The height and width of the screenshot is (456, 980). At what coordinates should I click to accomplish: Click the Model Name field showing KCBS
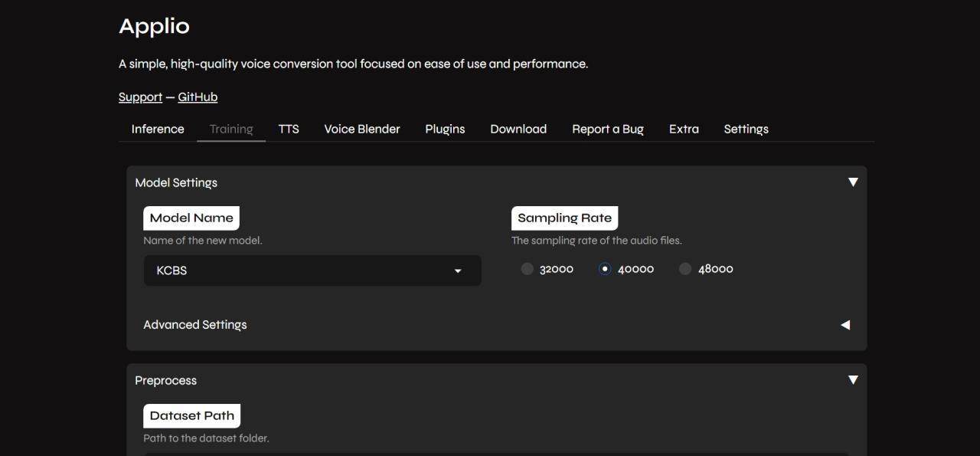(x=312, y=271)
